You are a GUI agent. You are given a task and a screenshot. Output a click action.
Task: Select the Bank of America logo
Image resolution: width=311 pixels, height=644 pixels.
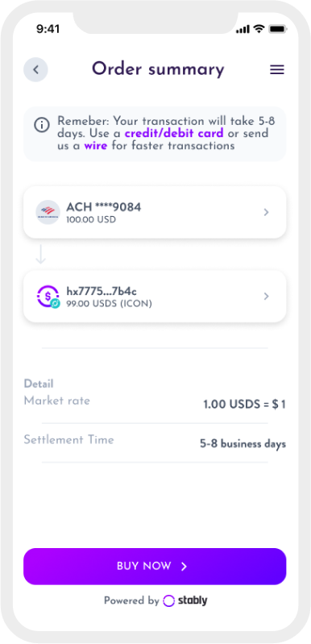click(x=48, y=212)
